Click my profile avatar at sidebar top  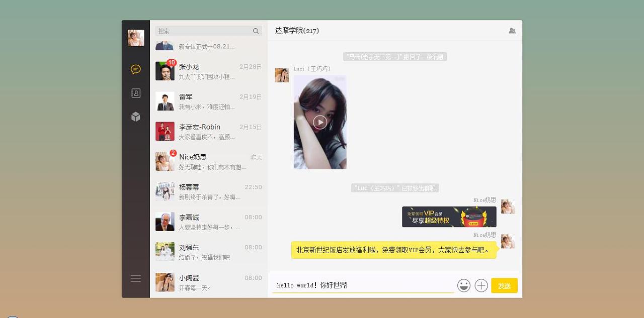click(x=136, y=38)
